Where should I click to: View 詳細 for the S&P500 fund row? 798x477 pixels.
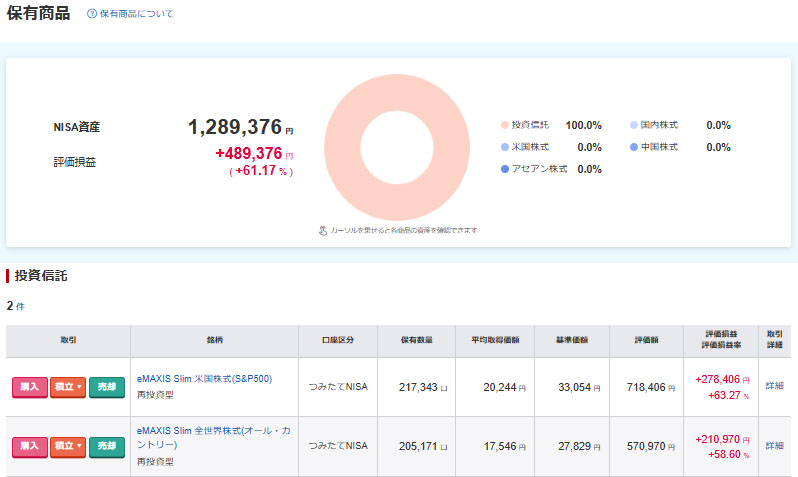coord(775,386)
